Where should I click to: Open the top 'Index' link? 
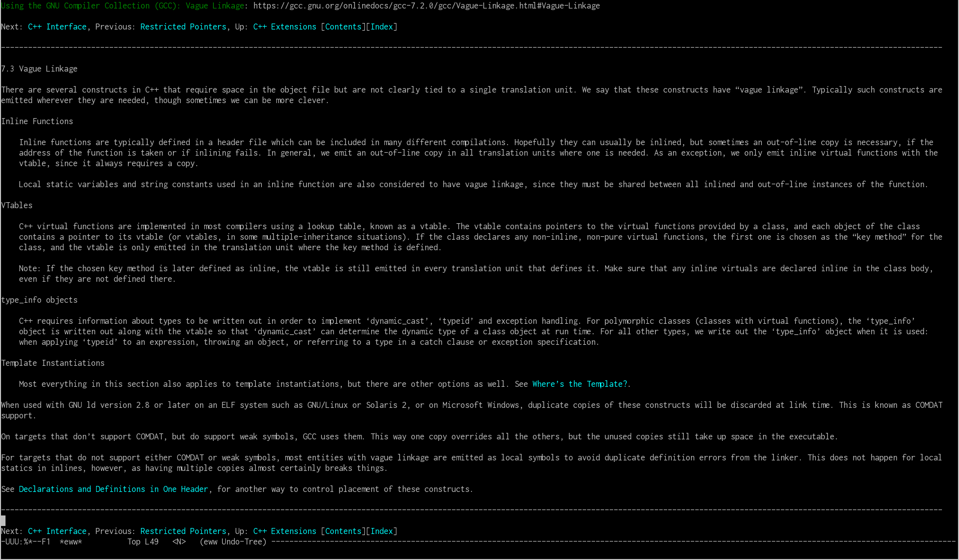pos(382,27)
